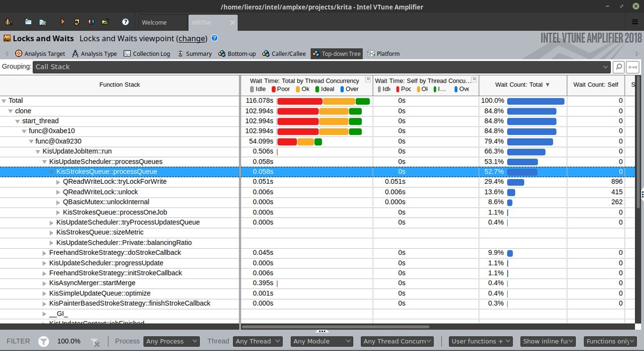
Task: Clear filters with the funnel-x icon
Action: click(x=94, y=342)
